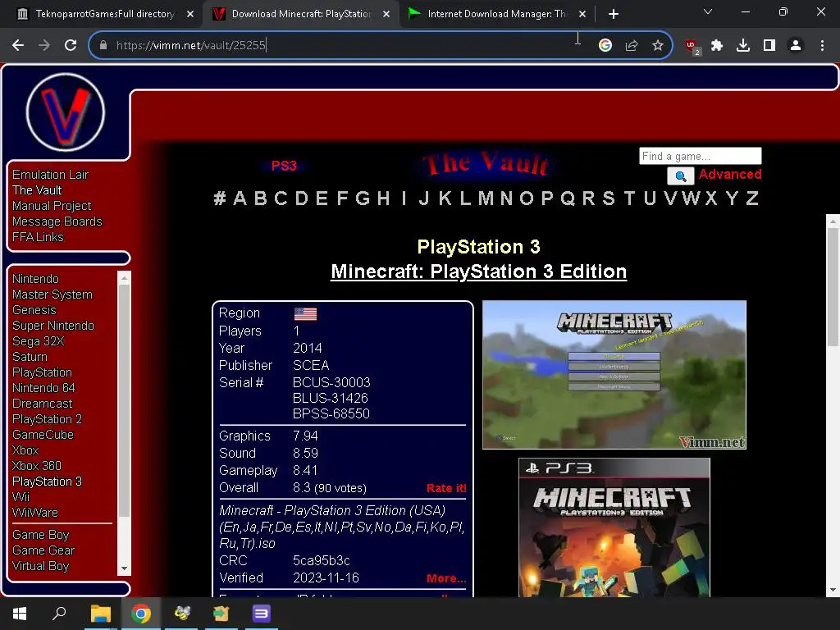
Task: Open Extensions puzzle icon
Action: tap(717, 46)
